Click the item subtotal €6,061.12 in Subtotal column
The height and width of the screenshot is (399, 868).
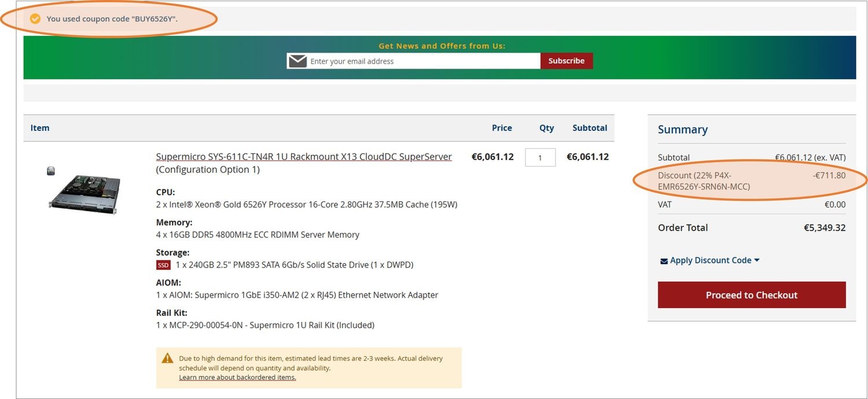587,156
